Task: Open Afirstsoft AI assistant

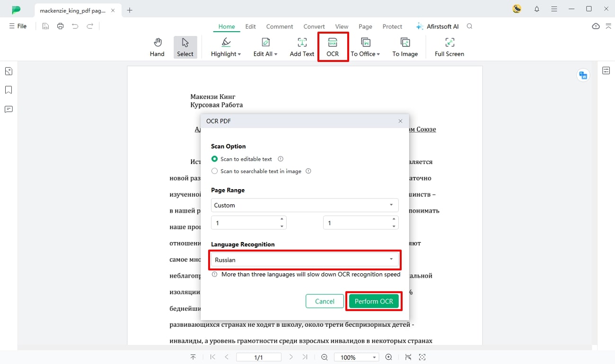Action: 437,26
